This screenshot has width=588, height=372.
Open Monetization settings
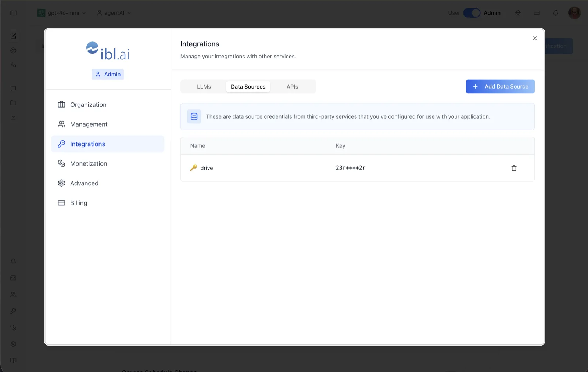click(108, 163)
